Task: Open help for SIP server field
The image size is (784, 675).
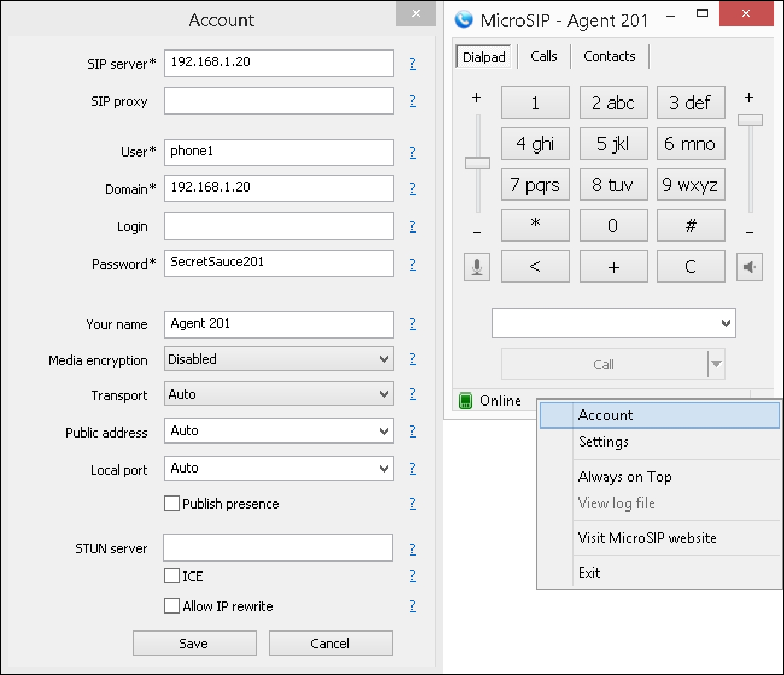Action: (413, 63)
